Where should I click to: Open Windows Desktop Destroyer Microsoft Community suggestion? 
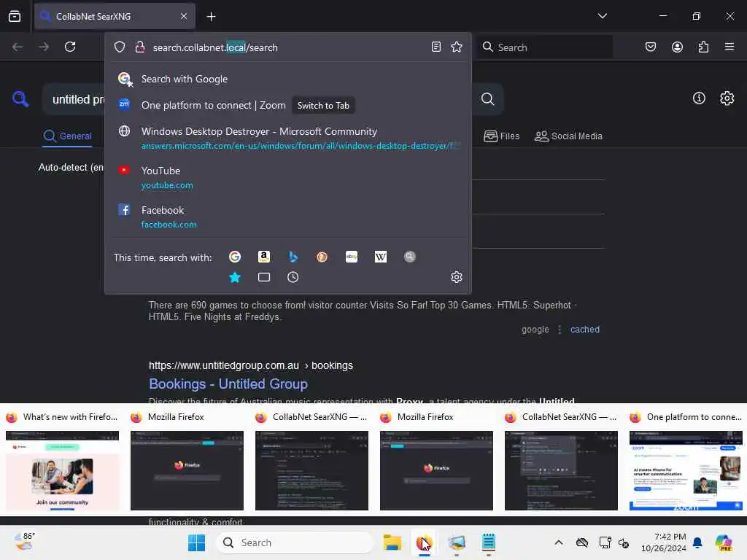click(287, 138)
